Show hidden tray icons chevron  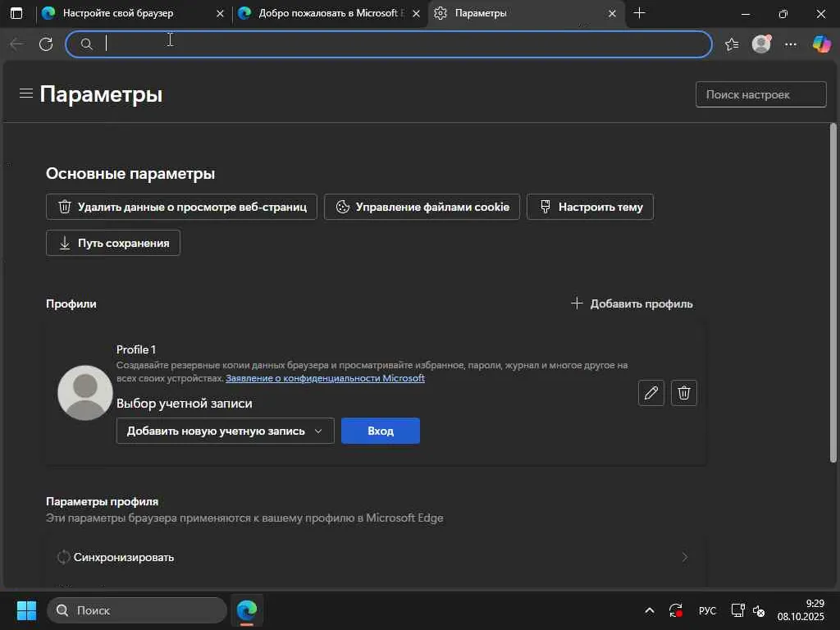[x=650, y=610]
